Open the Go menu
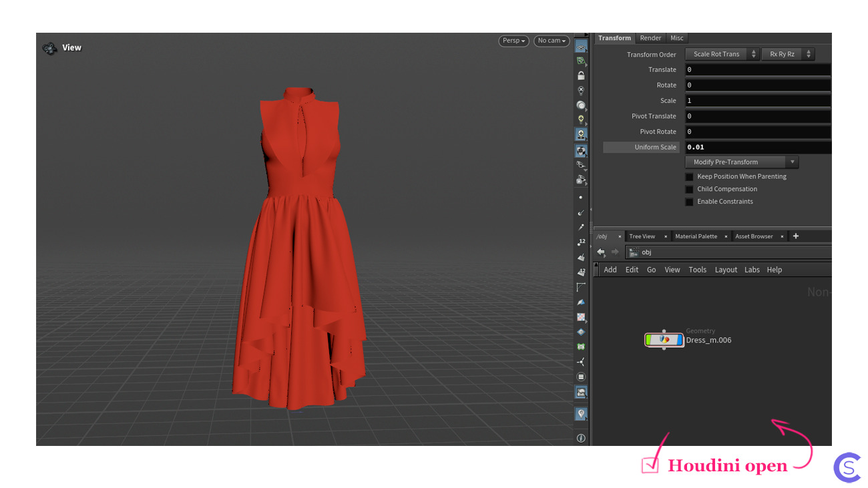 click(x=651, y=270)
